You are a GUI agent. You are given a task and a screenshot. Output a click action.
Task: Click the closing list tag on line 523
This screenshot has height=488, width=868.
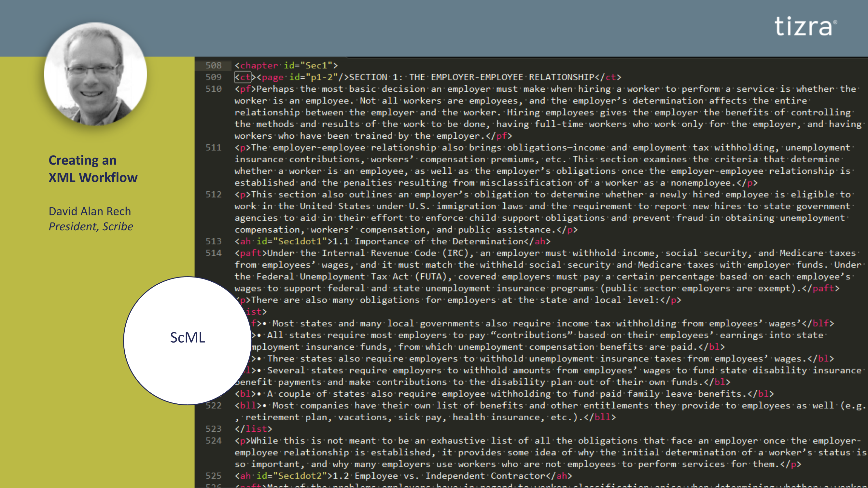pos(253,429)
